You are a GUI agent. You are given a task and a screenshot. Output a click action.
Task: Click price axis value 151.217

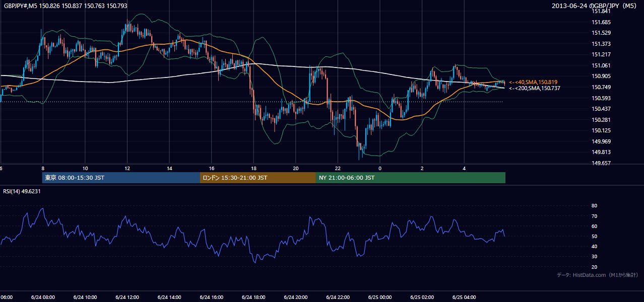(602, 54)
